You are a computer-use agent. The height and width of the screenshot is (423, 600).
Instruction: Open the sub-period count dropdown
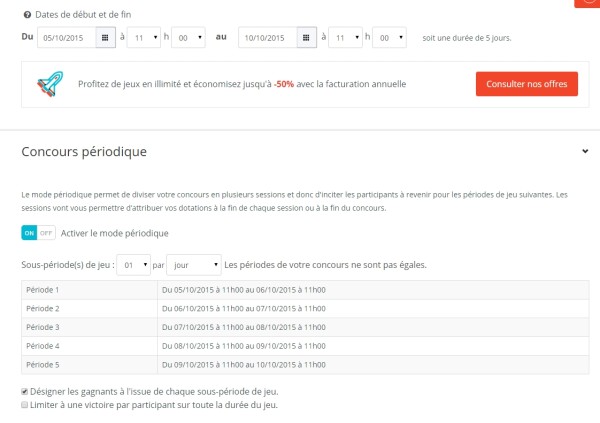pyautogui.click(x=133, y=265)
